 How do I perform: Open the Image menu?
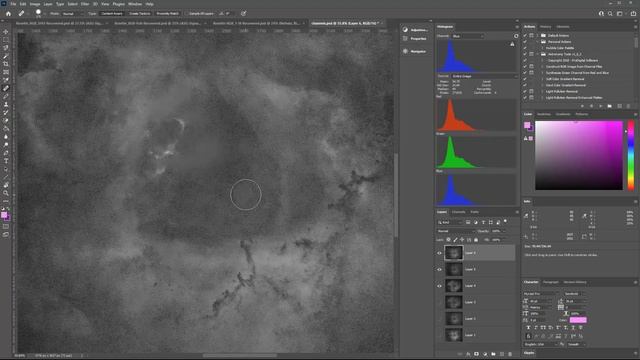(x=35, y=4)
